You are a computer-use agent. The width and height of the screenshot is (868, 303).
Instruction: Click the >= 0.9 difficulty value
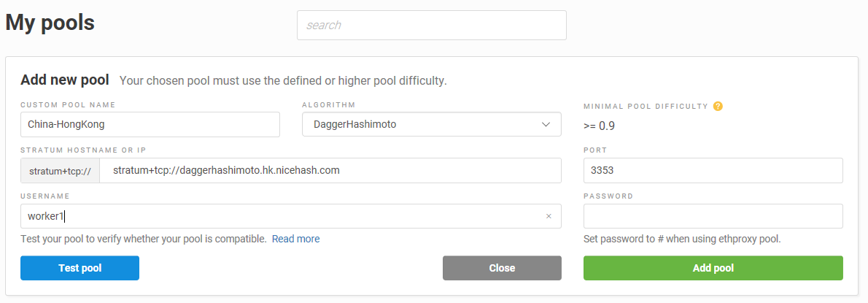599,126
